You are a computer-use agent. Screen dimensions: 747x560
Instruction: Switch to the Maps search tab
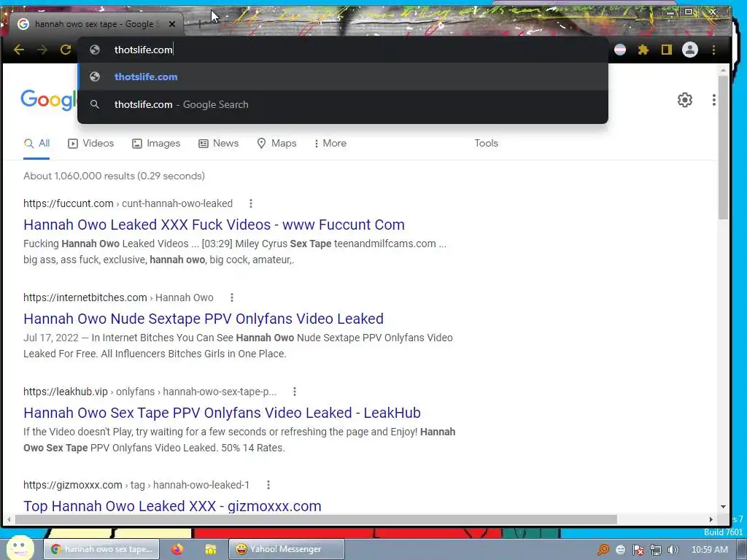(276, 144)
